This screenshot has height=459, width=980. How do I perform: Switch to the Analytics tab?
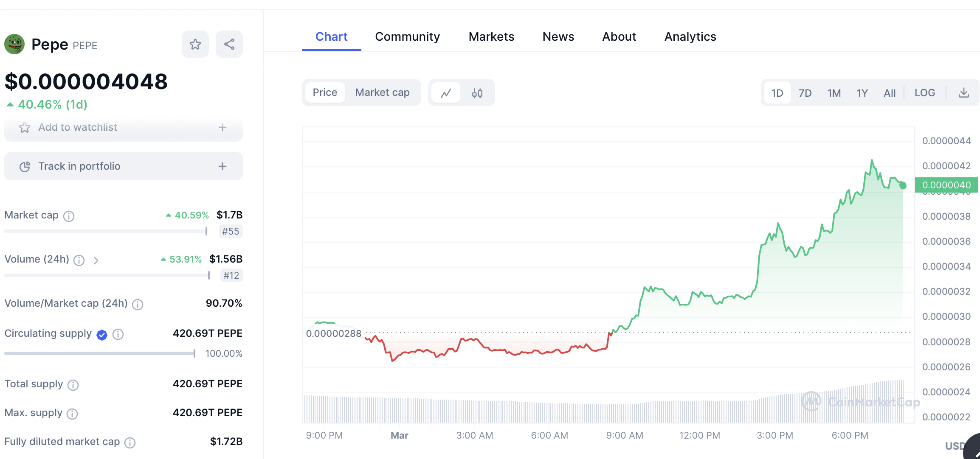[690, 36]
